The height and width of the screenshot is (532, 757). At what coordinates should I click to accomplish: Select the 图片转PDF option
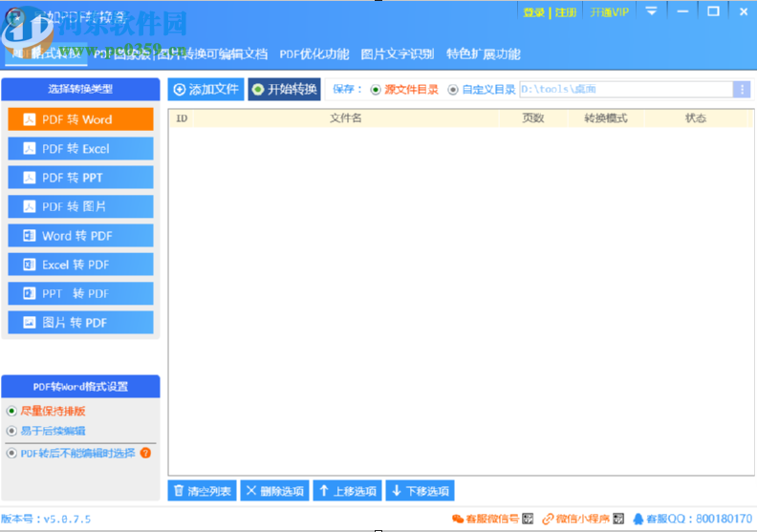[80, 323]
